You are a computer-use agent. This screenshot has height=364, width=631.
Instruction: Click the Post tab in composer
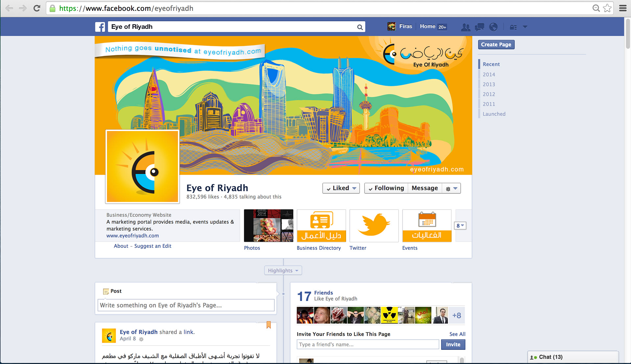tap(112, 291)
